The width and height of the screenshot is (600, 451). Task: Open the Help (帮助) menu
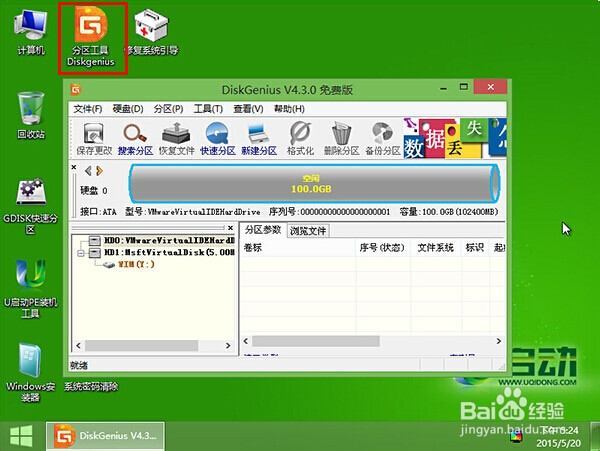point(289,109)
